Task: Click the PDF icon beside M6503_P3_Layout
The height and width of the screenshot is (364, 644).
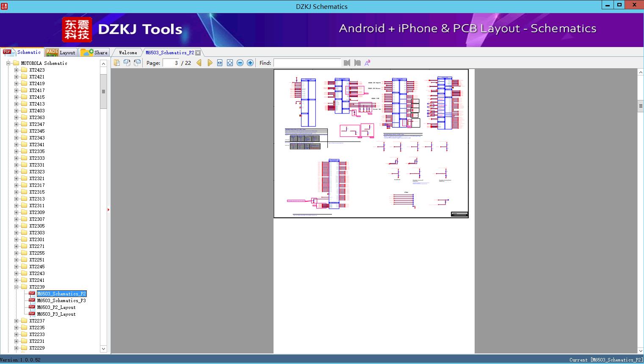Action: point(32,314)
